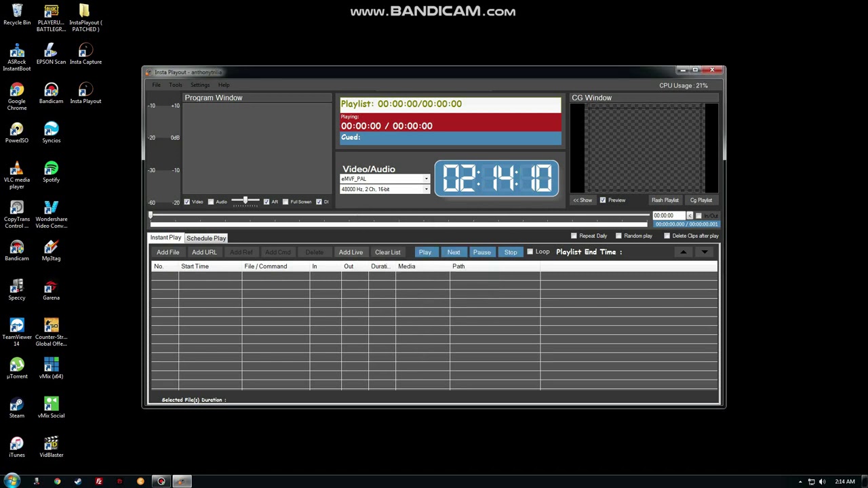Screen dimensions: 868x488
Task: Enable the In/Out checkbox
Action: point(699,216)
